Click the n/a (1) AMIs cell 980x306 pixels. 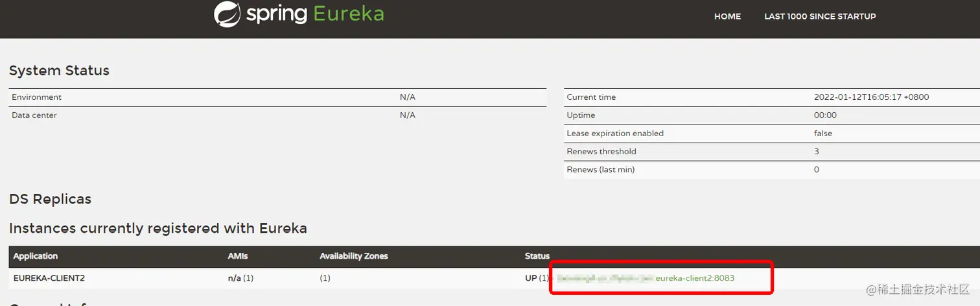click(x=240, y=277)
